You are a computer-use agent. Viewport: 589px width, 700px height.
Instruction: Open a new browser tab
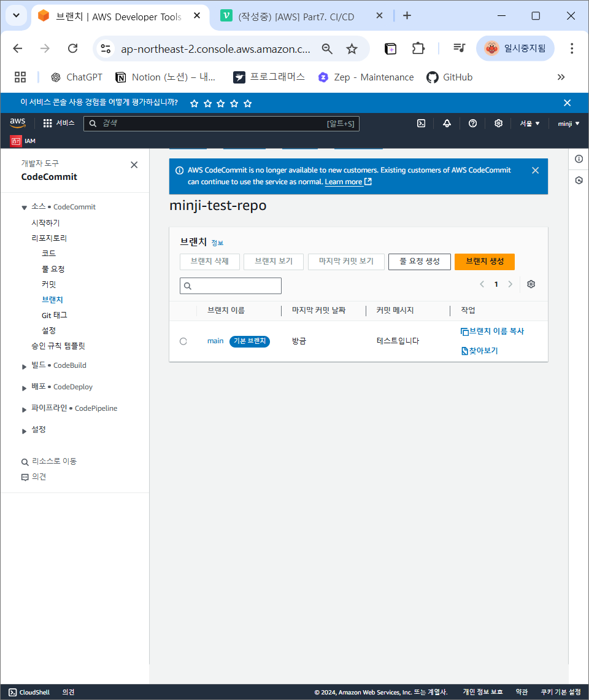[x=407, y=16]
